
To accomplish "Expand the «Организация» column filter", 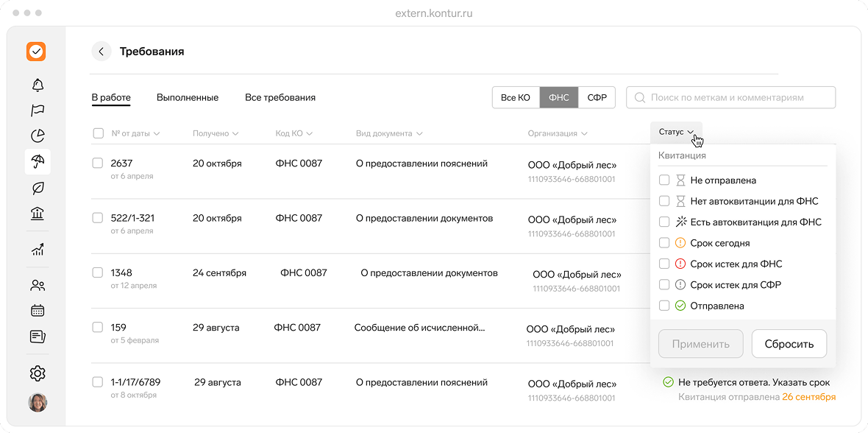I will click(557, 134).
